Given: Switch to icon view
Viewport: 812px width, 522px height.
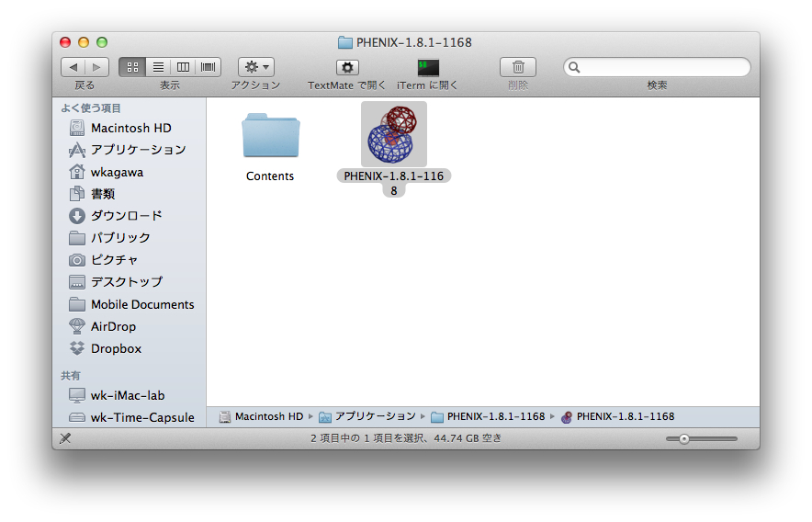Looking at the screenshot, I should (132, 67).
